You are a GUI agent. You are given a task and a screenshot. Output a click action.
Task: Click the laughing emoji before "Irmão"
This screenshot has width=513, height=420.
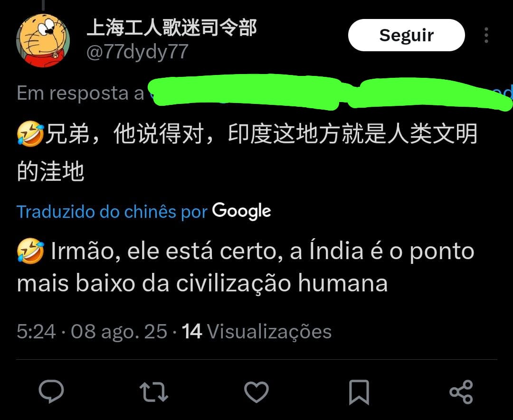tap(30, 251)
